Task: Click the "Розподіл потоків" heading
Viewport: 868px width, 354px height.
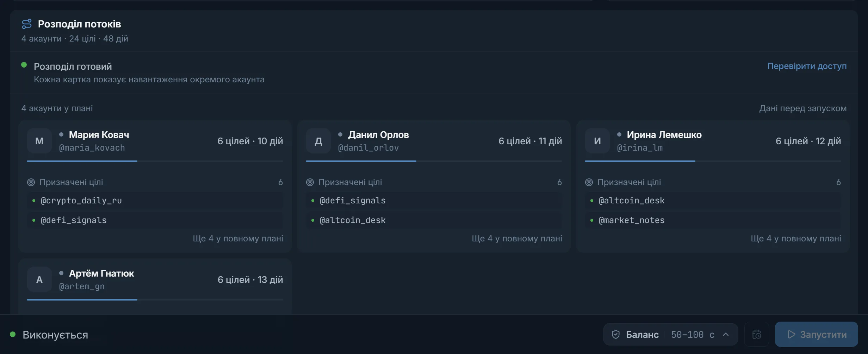Action: point(79,24)
